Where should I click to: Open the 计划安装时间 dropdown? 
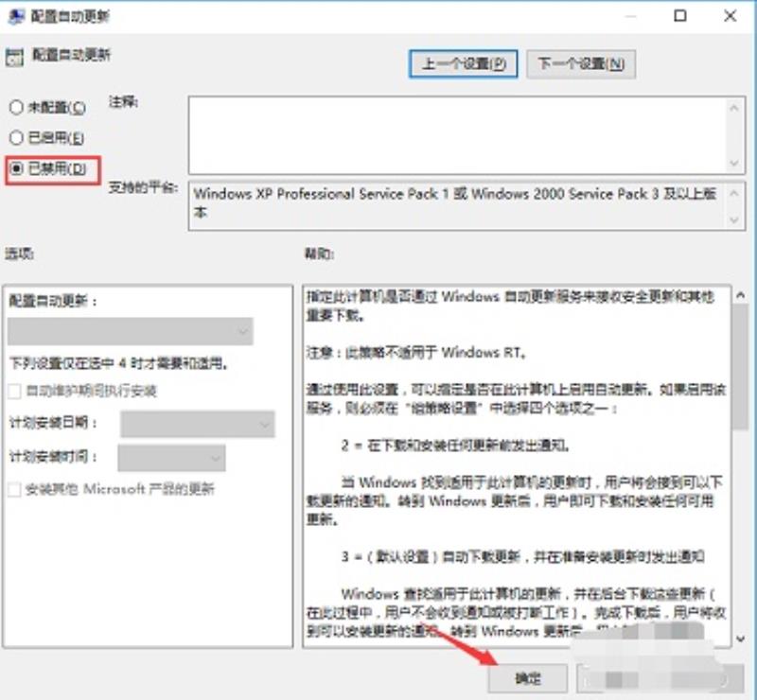pyautogui.click(x=171, y=458)
